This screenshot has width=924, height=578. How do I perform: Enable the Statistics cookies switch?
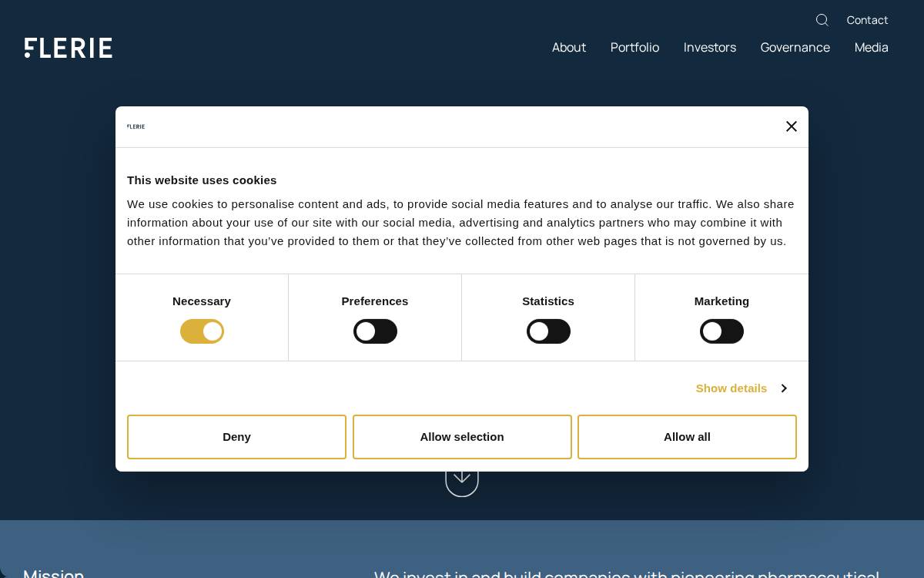point(548,331)
